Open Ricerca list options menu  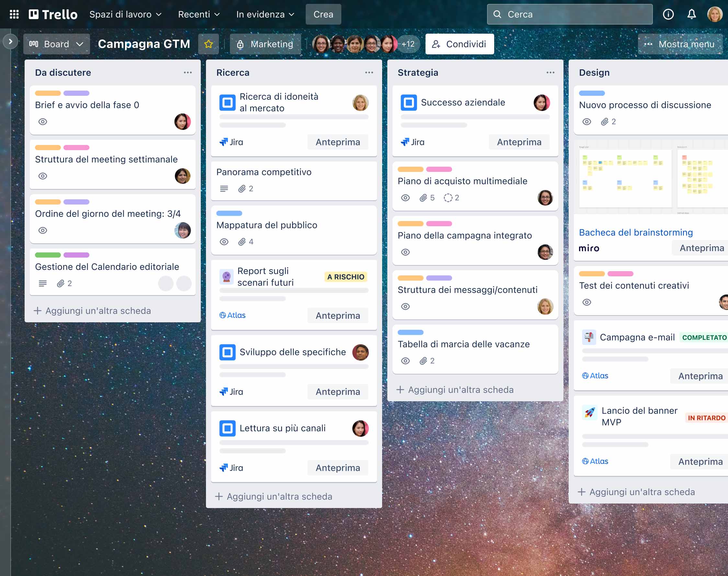(x=369, y=72)
